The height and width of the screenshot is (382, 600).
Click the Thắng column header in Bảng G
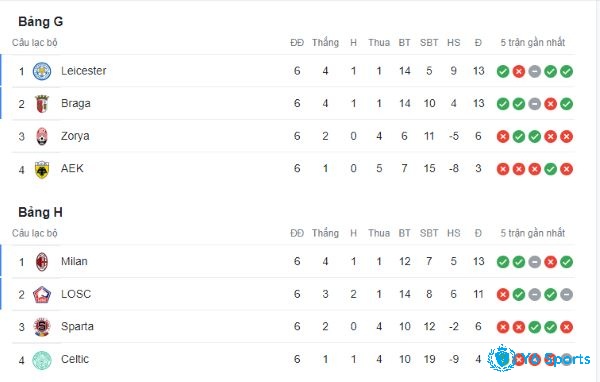click(325, 42)
